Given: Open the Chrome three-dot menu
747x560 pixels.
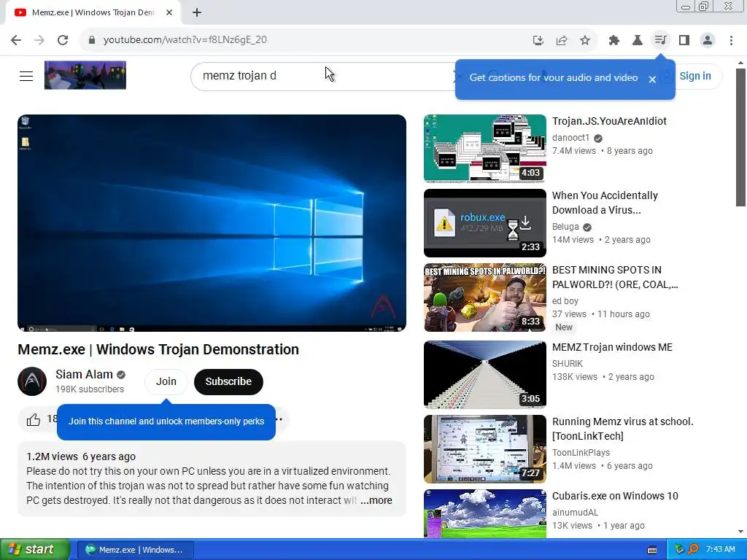Looking at the screenshot, I should [731, 41].
